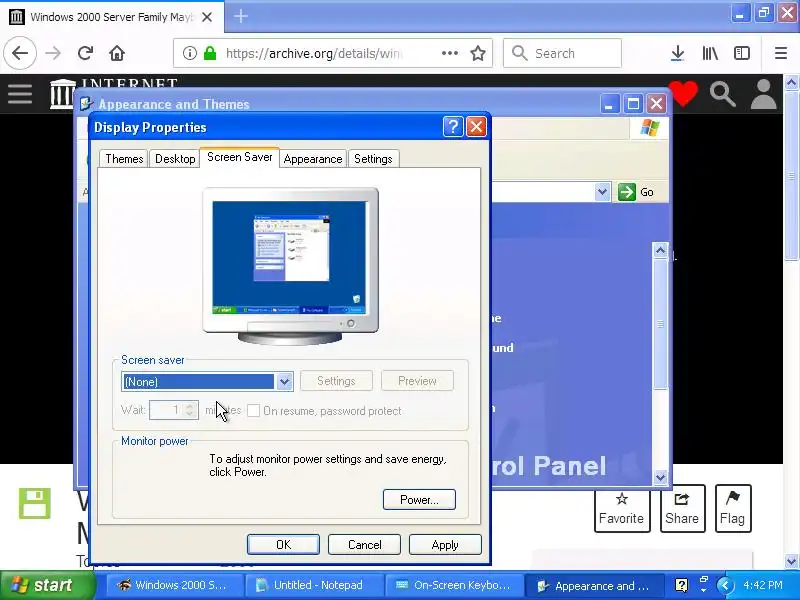The image size is (800, 600).
Task: Click tray help question mark icon
Action: pyautogui.click(x=681, y=585)
